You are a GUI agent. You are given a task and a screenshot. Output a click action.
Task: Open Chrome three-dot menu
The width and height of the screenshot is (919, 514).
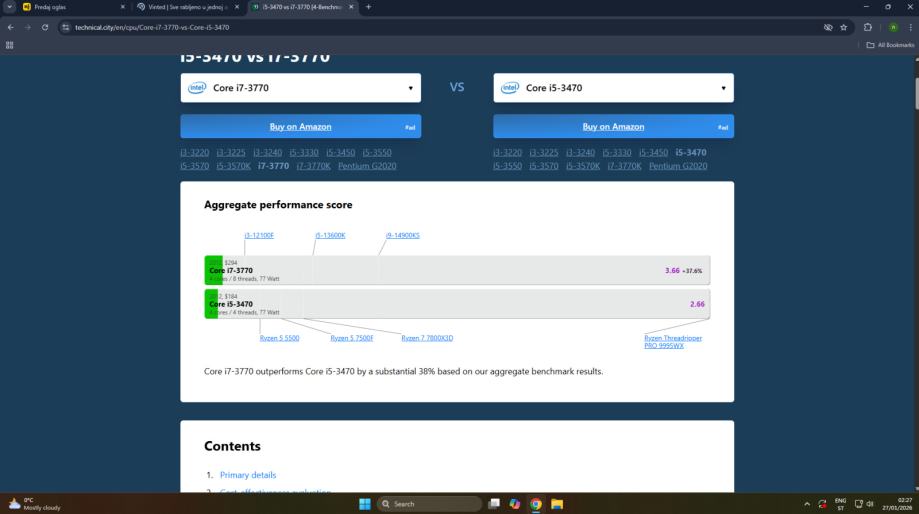point(910,27)
